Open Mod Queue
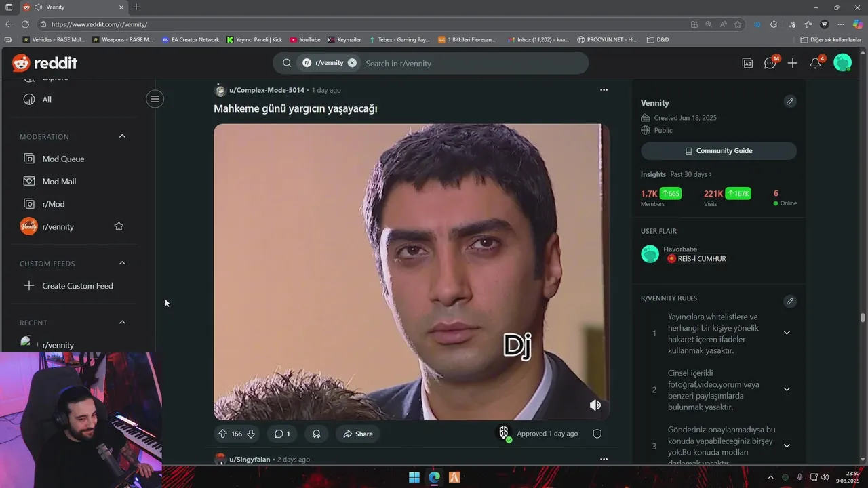 tap(63, 159)
